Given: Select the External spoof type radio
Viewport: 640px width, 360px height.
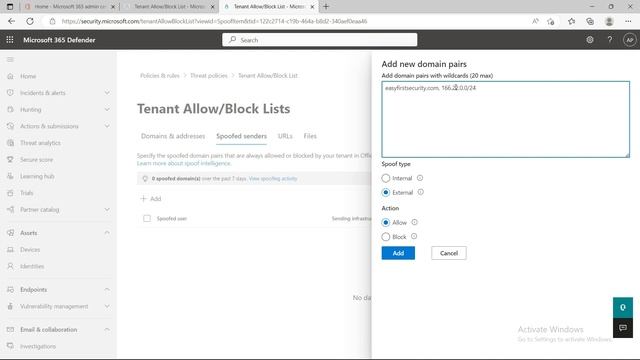Looking at the screenshot, I should [386, 192].
